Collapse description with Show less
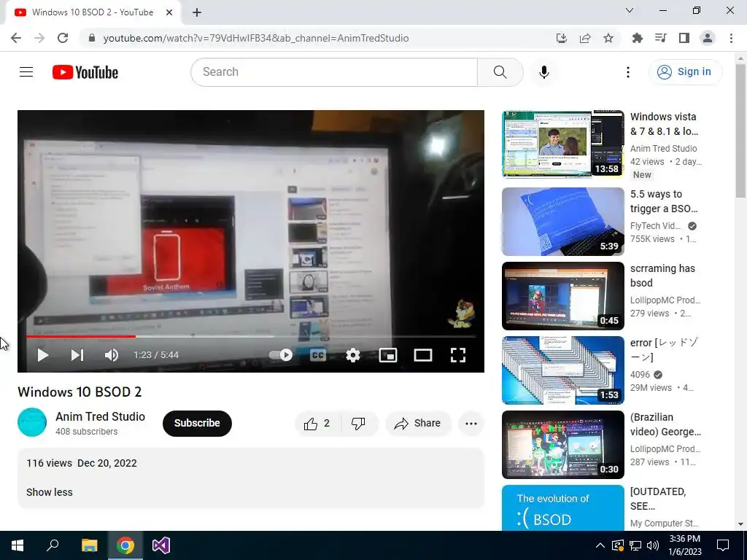Image resolution: width=747 pixels, height=560 pixels. point(50,492)
